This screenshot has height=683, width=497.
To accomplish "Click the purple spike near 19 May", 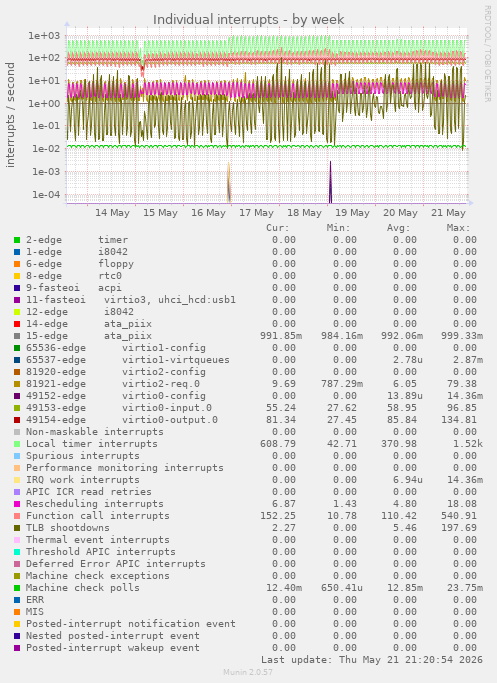I will pyautogui.click(x=330, y=182).
